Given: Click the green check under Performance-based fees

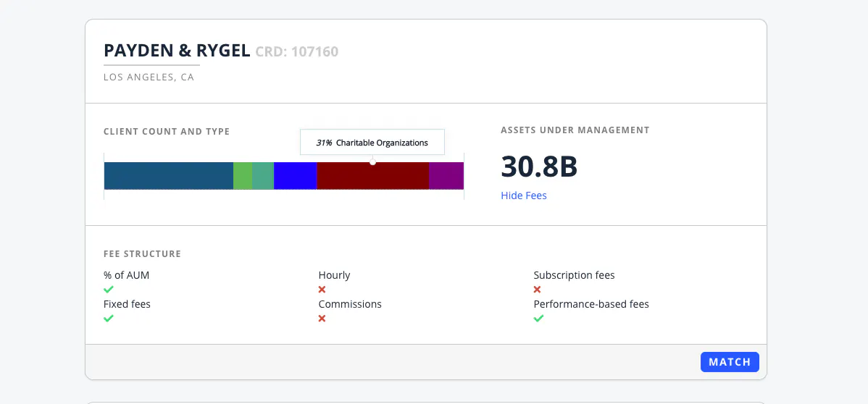Looking at the screenshot, I should [x=538, y=319].
